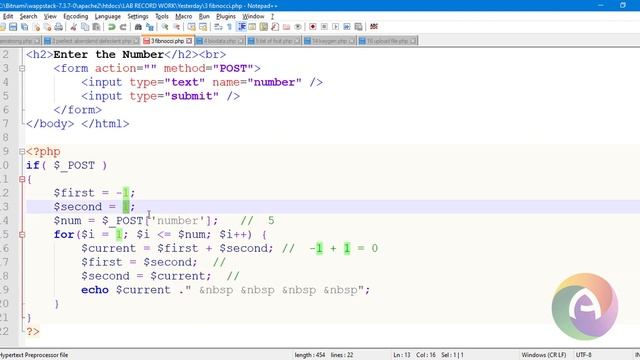Image resolution: width=640 pixels, height=360 pixels.
Task: Open the Replace dialog icon
Action: (150, 27)
